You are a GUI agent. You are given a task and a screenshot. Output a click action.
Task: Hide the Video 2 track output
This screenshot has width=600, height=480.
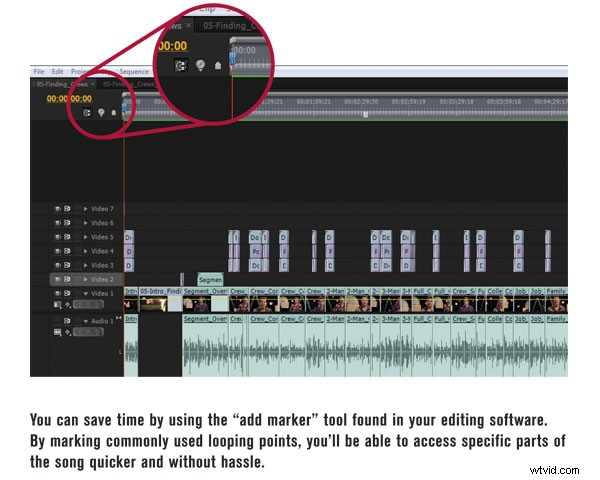[57, 279]
